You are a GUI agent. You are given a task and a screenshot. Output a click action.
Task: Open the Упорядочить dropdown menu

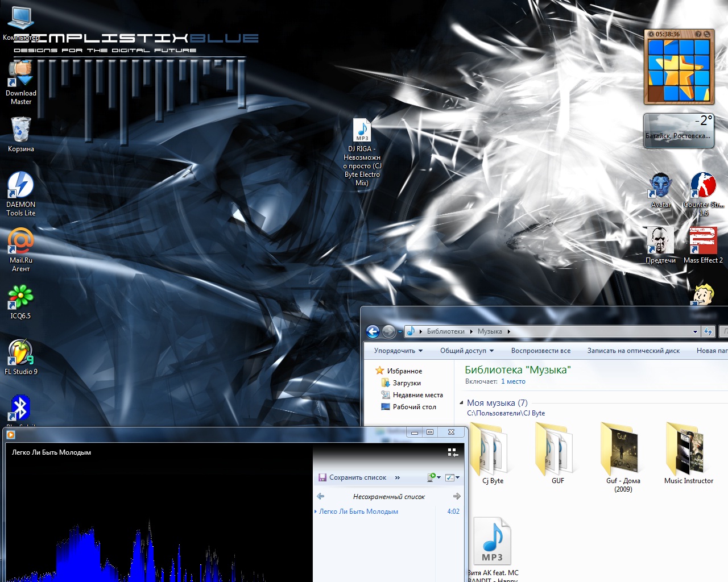398,351
